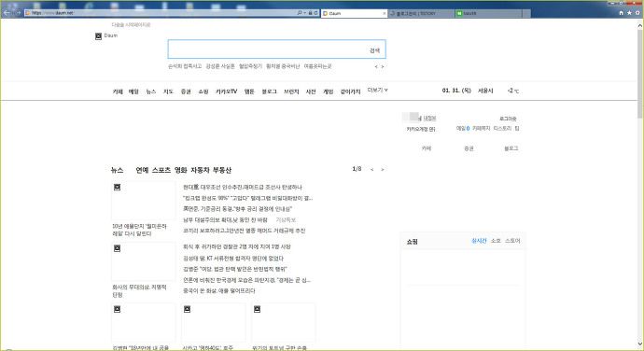The height and width of the screenshot is (351, 644).
Task: Click the lock security icon in address bar
Action: coord(310,13)
